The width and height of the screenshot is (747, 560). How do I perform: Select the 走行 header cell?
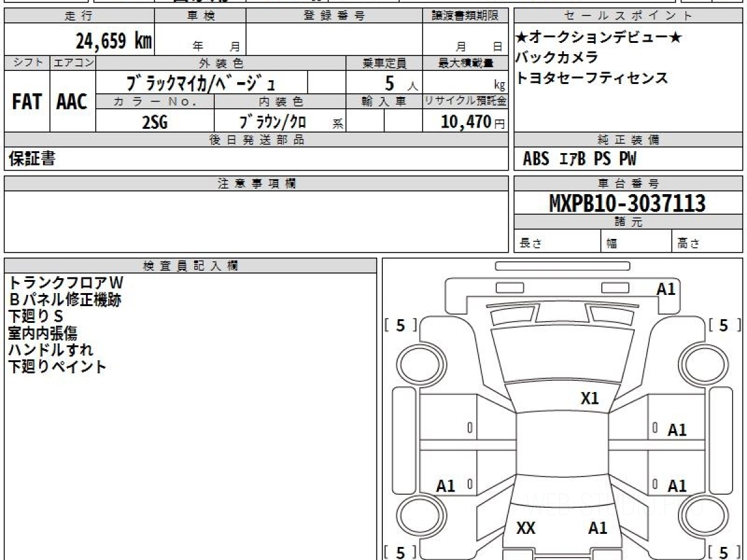[79, 16]
